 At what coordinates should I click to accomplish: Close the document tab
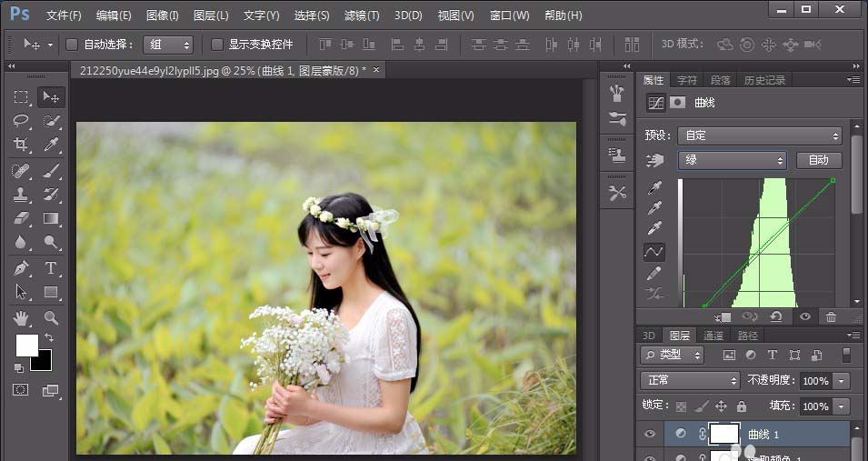pos(376,70)
